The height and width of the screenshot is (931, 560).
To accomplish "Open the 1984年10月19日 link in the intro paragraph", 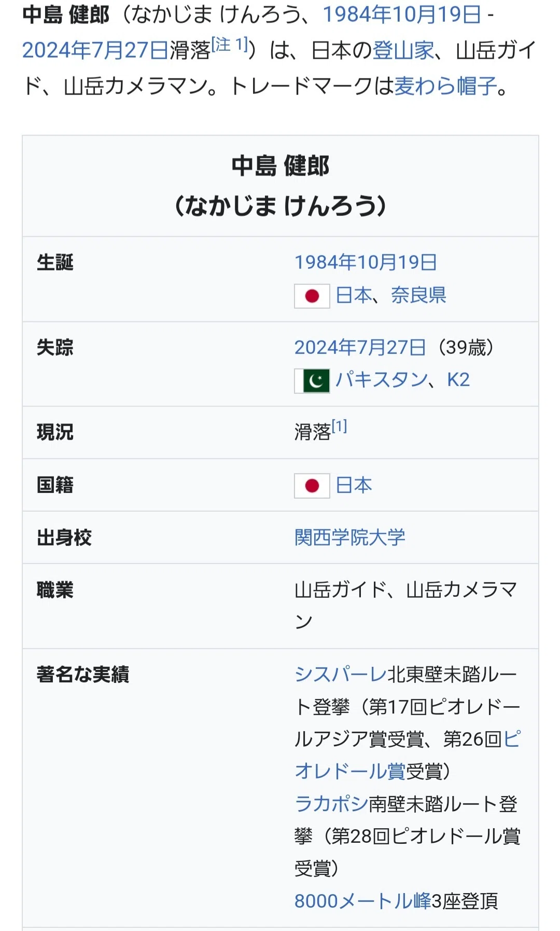I will (x=402, y=15).
